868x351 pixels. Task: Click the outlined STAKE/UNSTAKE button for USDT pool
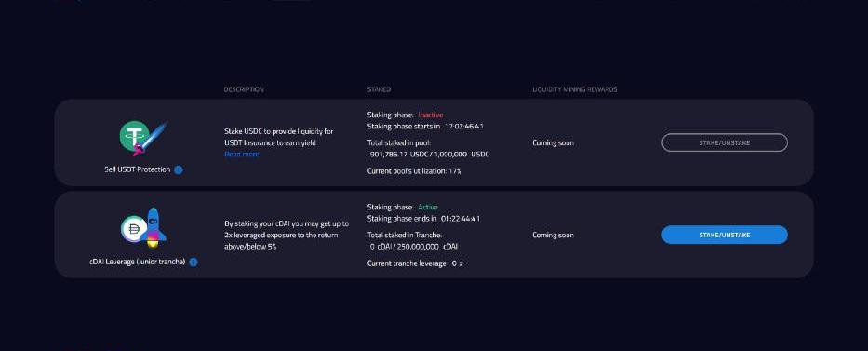tap(724, 142)
